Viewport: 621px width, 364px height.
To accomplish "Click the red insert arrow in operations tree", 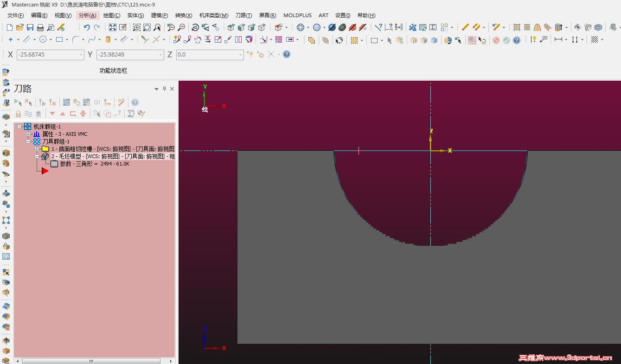I will (45, 171).
